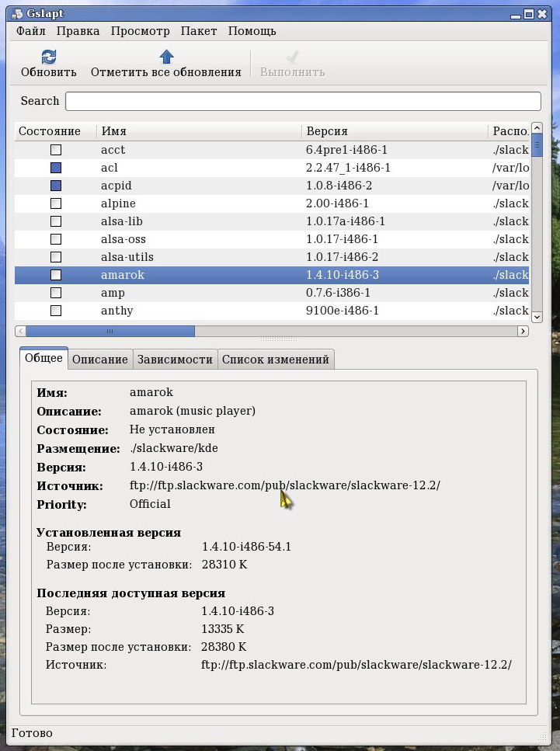The height and width of the screenshot is (751, 560).
Task: Sort by the Имя column header
Action: (x=199, y=131)
